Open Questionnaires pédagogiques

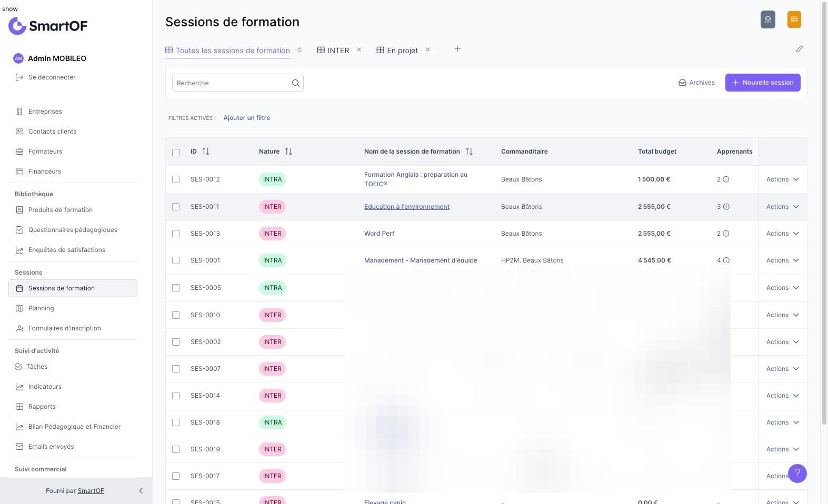(73, 230)
